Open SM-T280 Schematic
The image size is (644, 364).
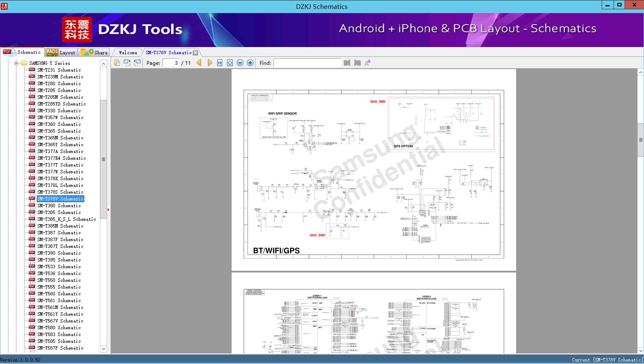[59, 83]
